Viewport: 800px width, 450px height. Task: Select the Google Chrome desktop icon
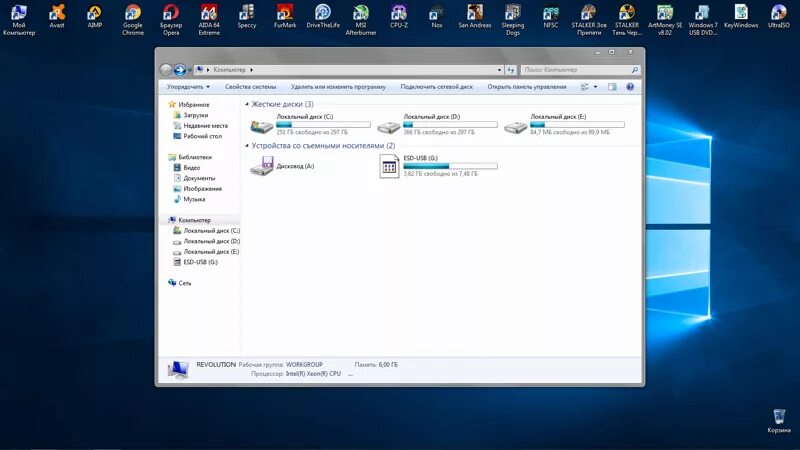133,19
